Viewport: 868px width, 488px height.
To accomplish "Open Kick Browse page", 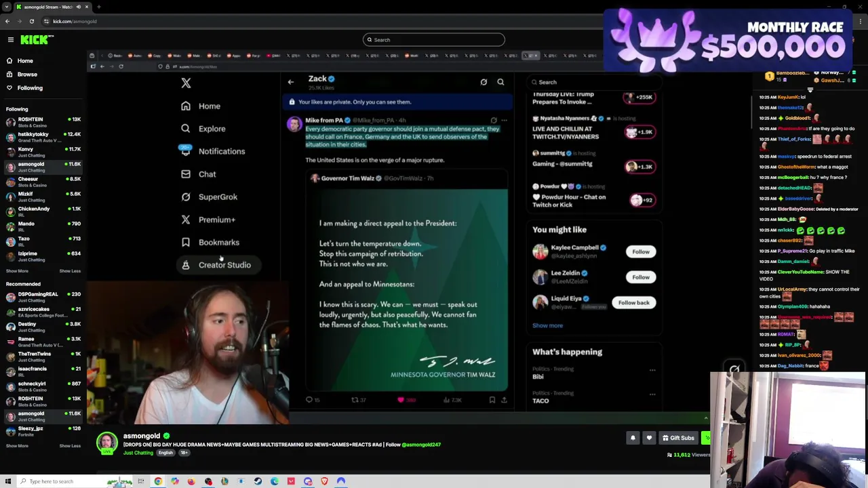I will (x=22, y=75).
